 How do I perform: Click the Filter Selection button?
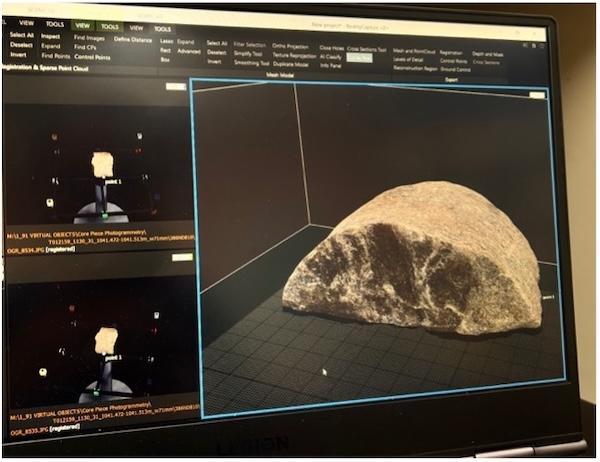point(249,45)
